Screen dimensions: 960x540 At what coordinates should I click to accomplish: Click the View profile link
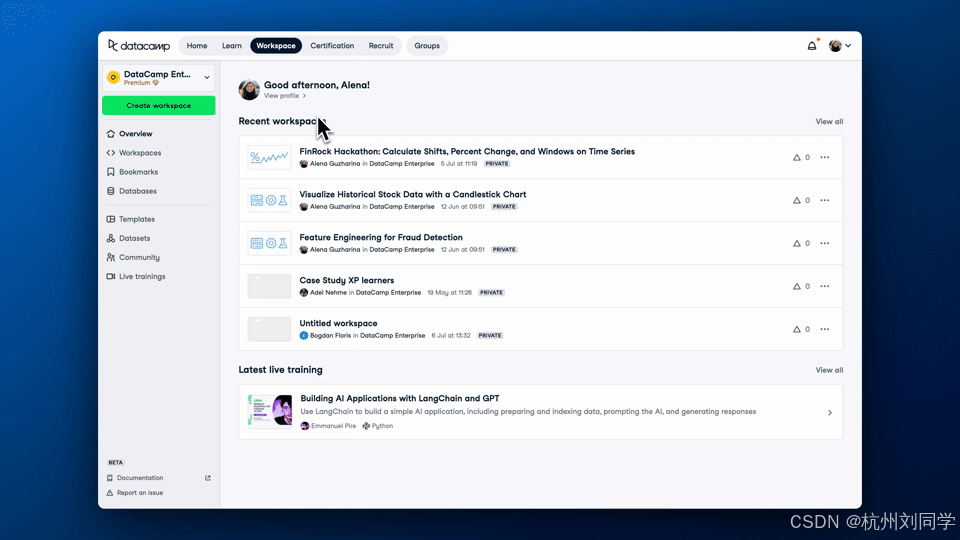pos(285,96)
